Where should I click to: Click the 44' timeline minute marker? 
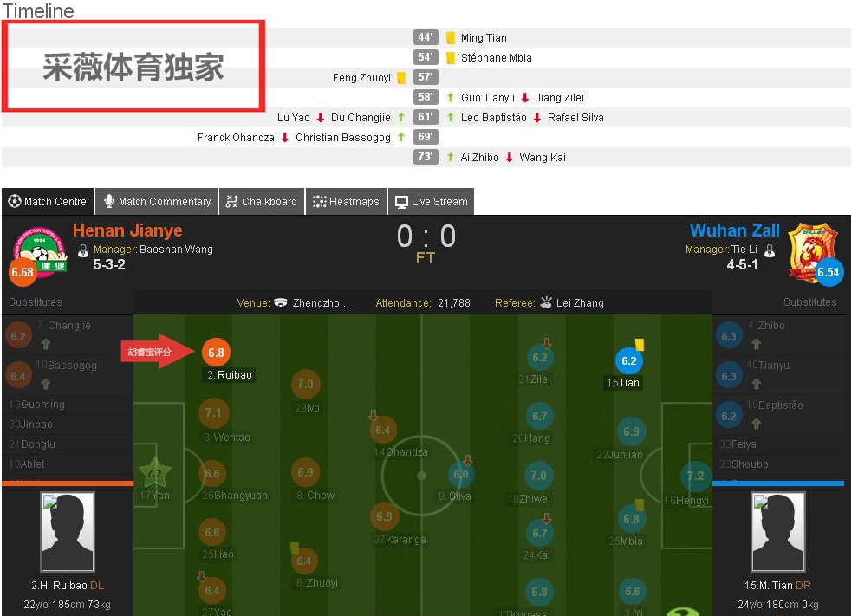pyautogui.click(x=426, y=37)
